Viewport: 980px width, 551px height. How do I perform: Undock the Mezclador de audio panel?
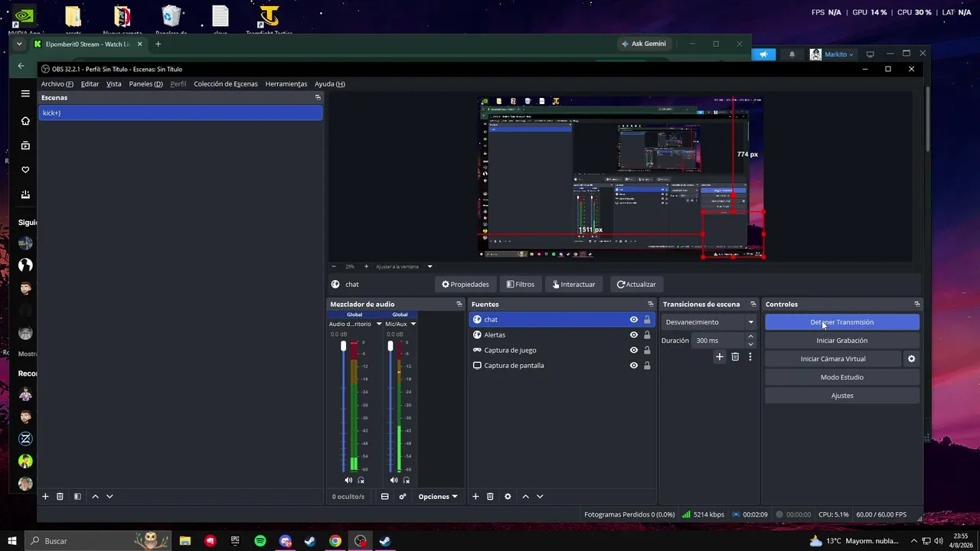point(459,304)
